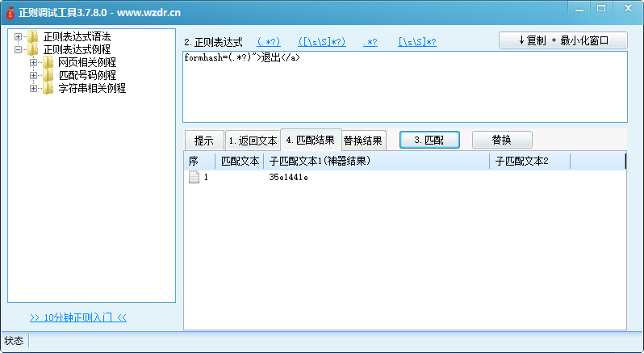This screenshot has width=644, height=353.
Task: Expand the 字符串相关例程 subfolder
Action: click(33, 89)
